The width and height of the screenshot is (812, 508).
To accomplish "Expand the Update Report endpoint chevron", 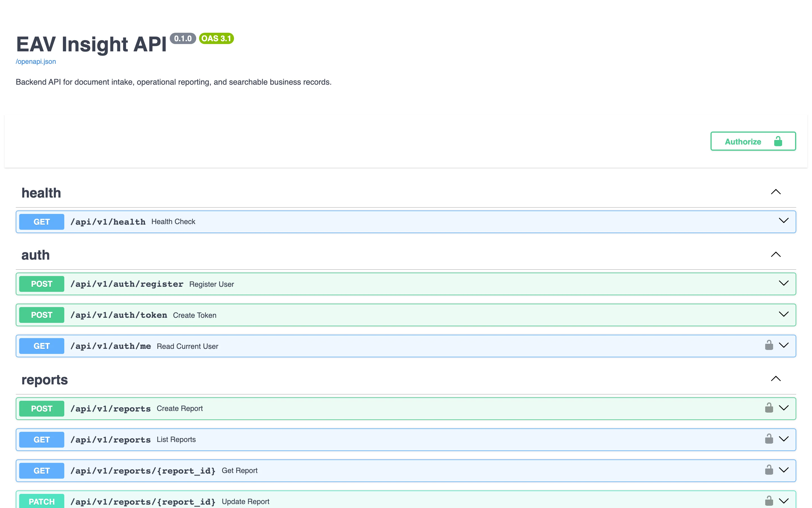I will click(x=784, y=501).
